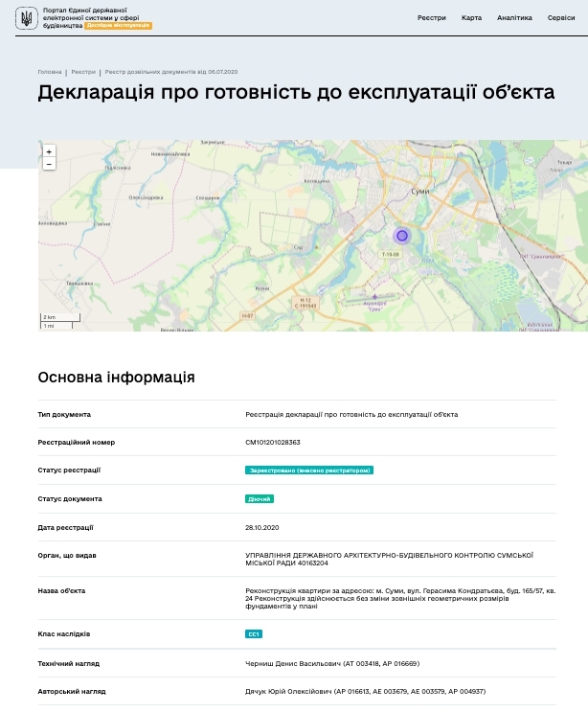588x712 pixels.
Task: Go to Реєстри breadcrumb link
Action: [83, 72]
